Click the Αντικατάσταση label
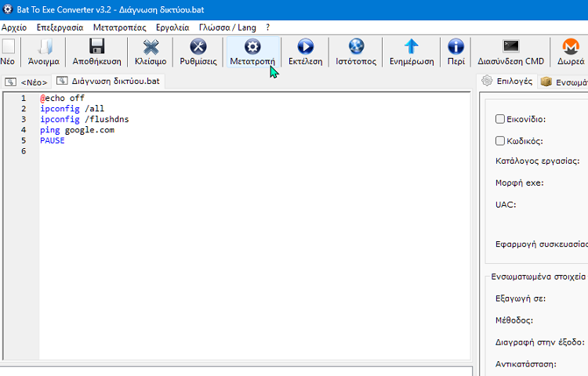Screen dimensions: 588x376 tap(526, 364)
